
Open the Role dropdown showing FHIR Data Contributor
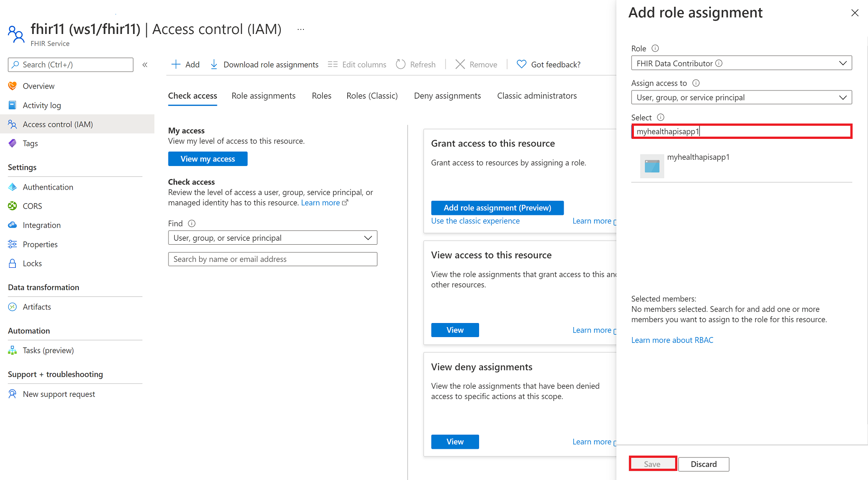(x=741, y=63)
